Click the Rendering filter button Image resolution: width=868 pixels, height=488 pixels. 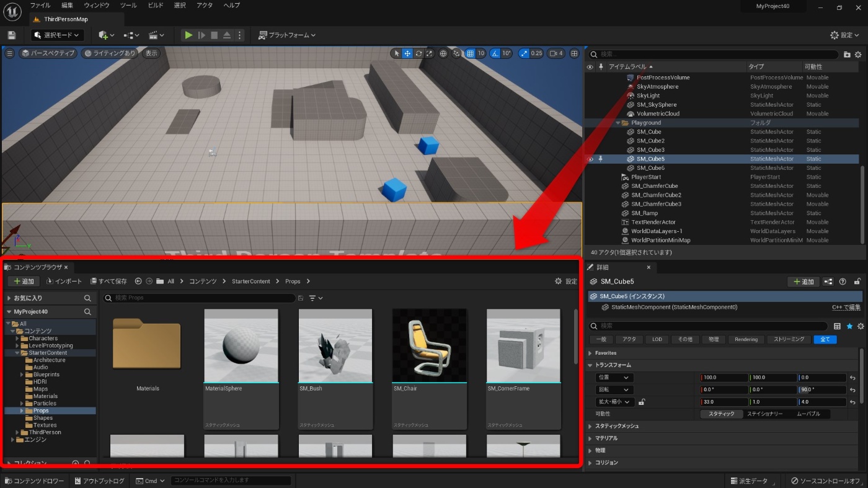click(x=746, y=339)
